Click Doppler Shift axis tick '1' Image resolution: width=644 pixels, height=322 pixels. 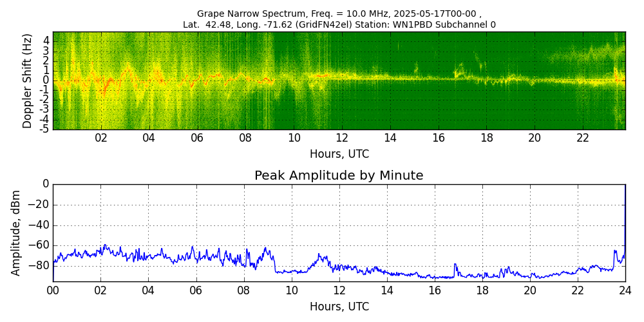point(47,71)
